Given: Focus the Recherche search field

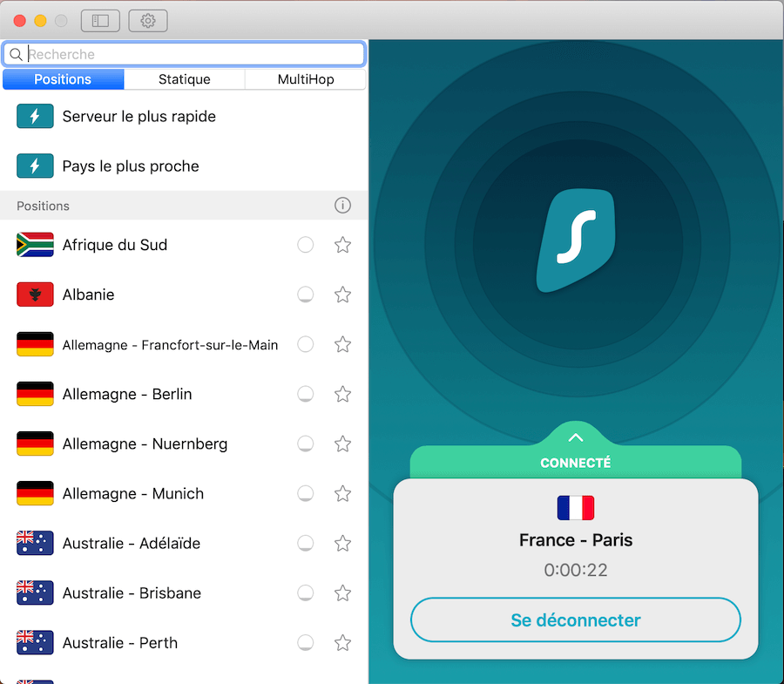Looking at the screenshot, I should [x=184, y=54].
